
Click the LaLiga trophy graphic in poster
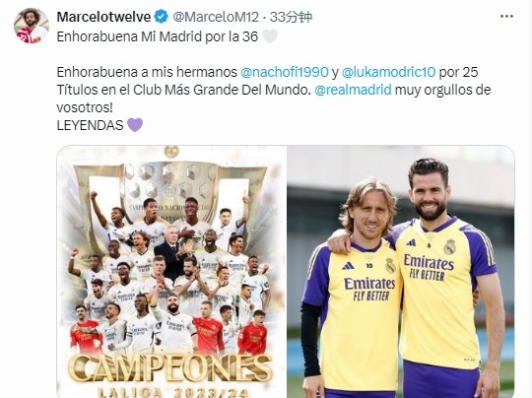[169, 190]
